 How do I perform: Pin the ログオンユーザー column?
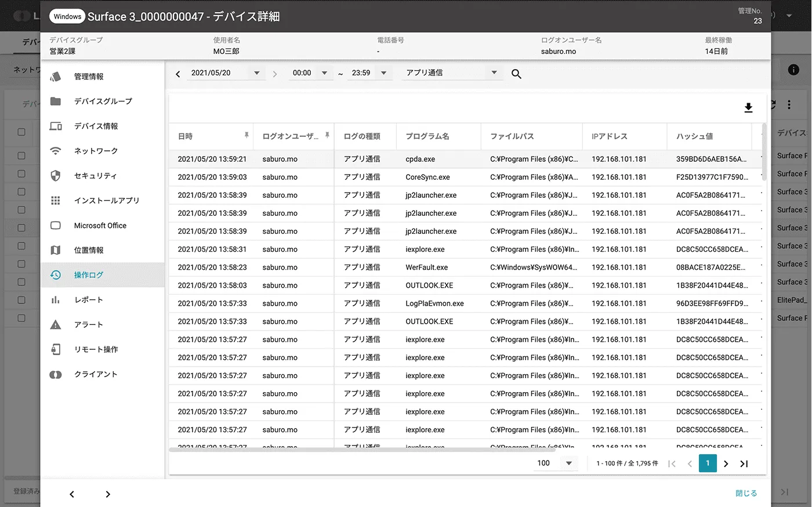[x=327, y=135]
